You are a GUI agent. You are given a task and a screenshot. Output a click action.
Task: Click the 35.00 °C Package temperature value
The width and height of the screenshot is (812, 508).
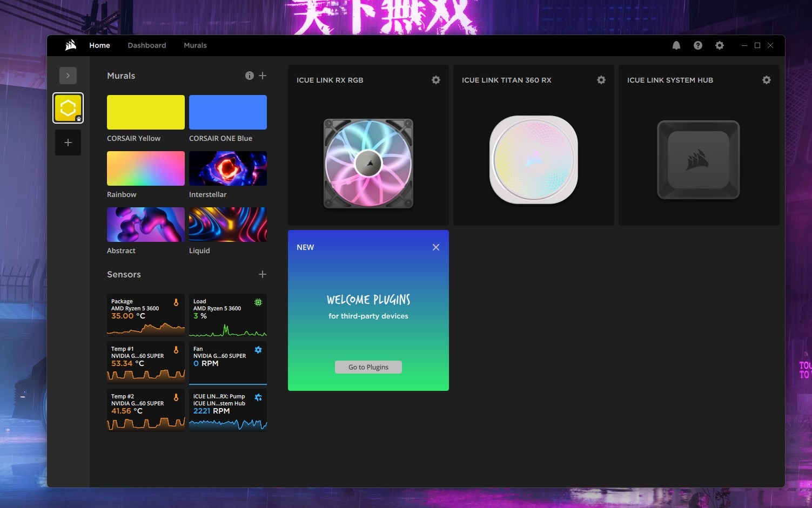[x=128, y=316]
